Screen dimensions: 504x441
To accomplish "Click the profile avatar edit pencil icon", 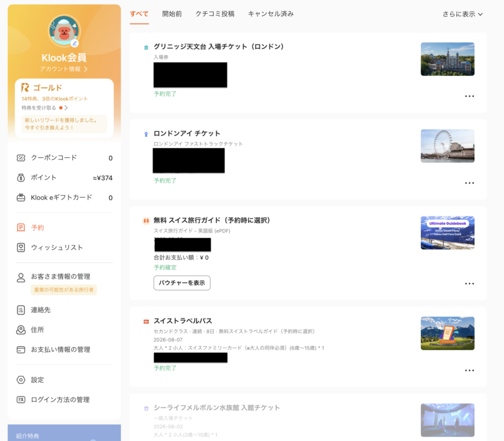I will point(74,43).
